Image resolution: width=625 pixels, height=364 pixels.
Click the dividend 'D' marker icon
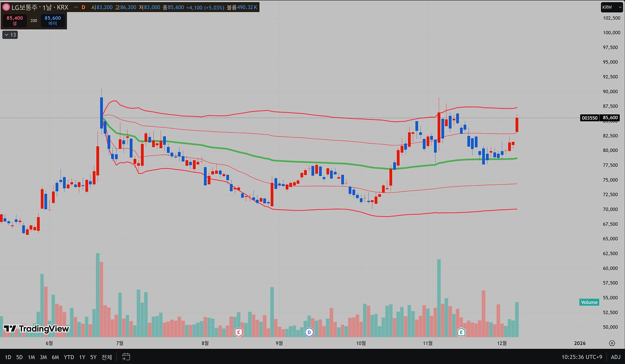[x=309, y=332]
